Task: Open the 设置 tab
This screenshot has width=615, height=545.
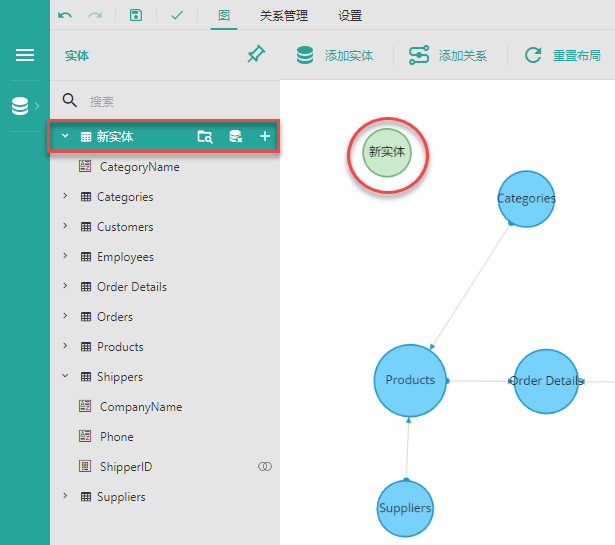Action: coord(350,16)
